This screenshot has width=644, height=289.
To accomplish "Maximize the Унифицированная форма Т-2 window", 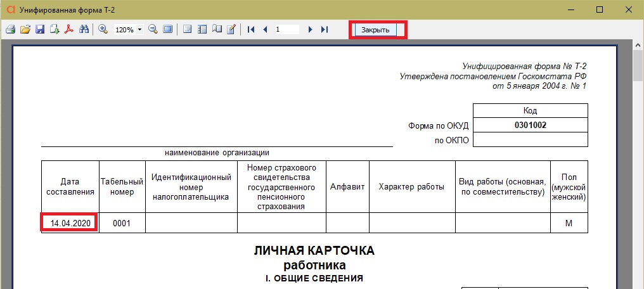I will click(599, 10).
